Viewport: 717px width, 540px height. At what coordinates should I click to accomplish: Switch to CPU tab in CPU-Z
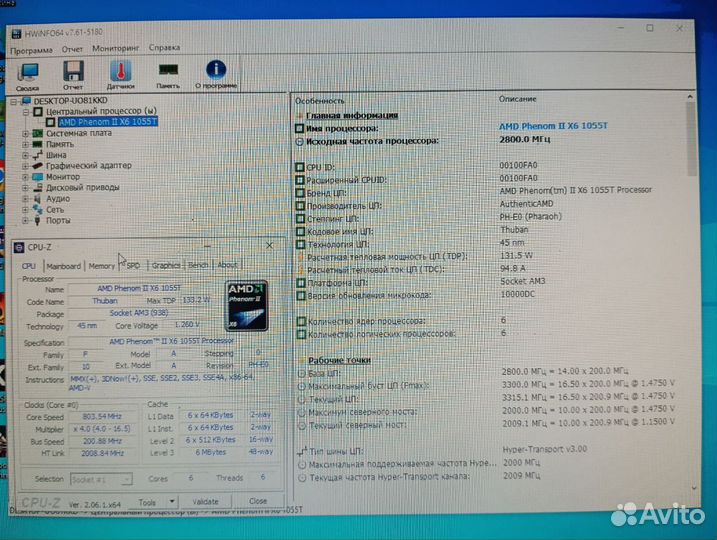tap(28, 266)
